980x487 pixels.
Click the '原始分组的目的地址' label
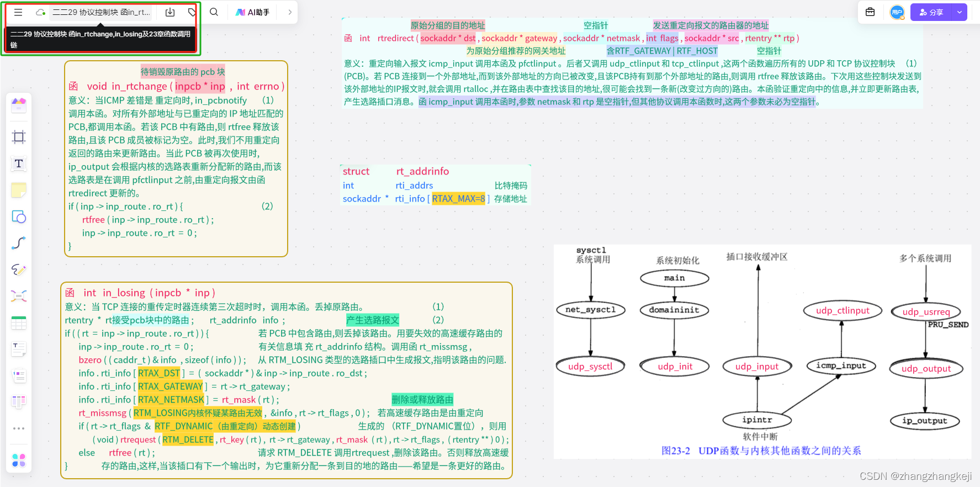(448, 25)
